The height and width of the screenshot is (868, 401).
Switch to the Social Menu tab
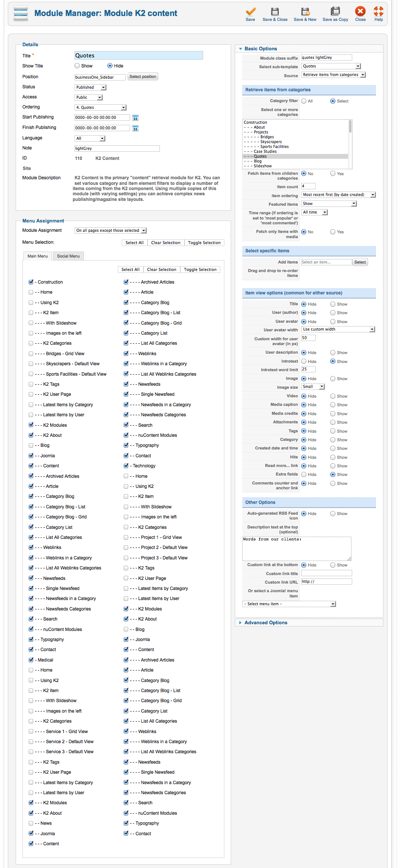pyautogui.click(x=68, y=256)
